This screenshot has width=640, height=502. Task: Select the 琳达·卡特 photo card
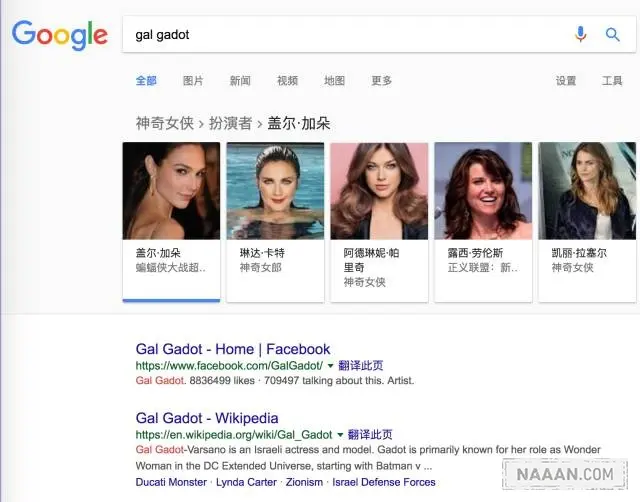pos(275,222)
